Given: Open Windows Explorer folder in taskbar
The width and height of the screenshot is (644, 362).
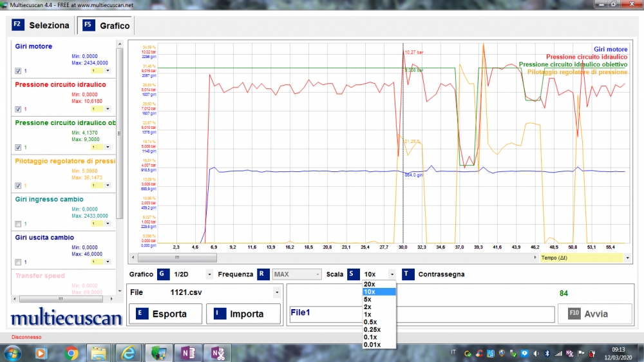Looking at the screenshot, I should coord(99,352).
